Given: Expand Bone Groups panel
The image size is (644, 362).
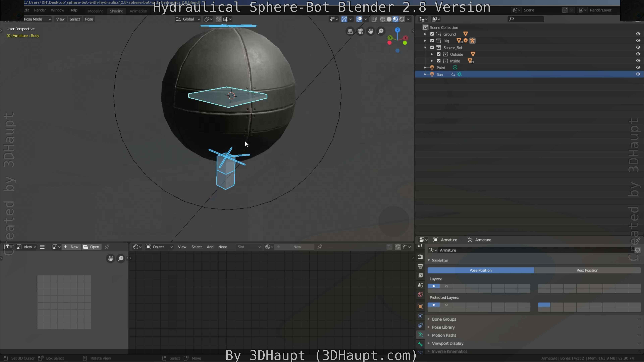Looking at the screenshot, I should pos(444,319).
